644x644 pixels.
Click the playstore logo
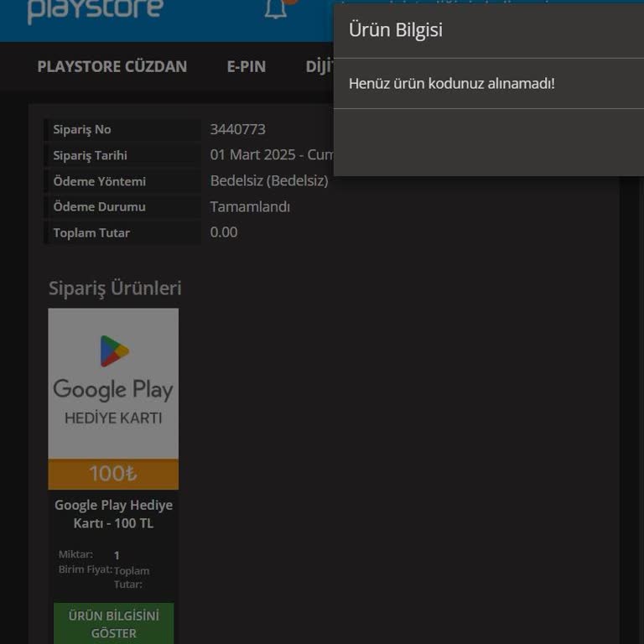tap(96, 11)
